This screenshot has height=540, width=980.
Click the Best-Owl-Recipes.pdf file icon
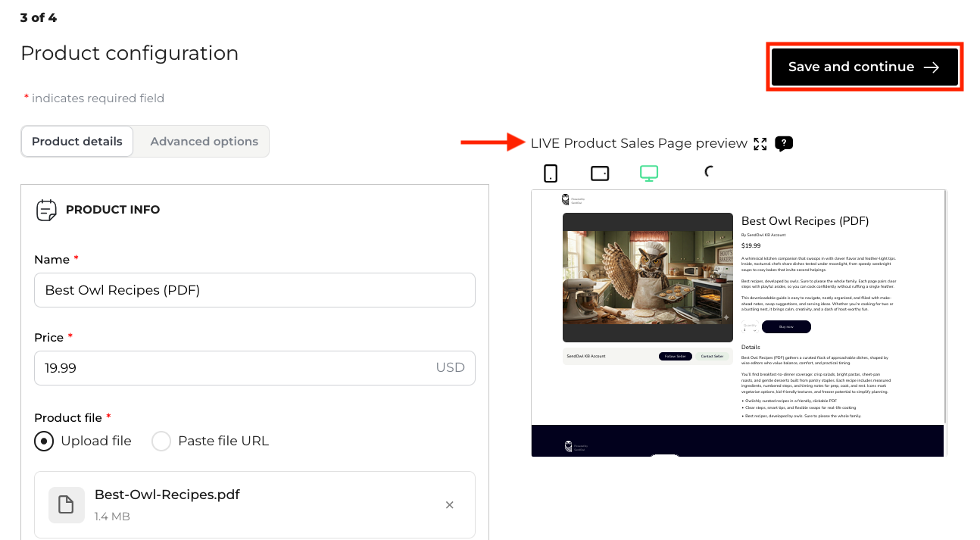pyautogui.click(x=67, y=505)
